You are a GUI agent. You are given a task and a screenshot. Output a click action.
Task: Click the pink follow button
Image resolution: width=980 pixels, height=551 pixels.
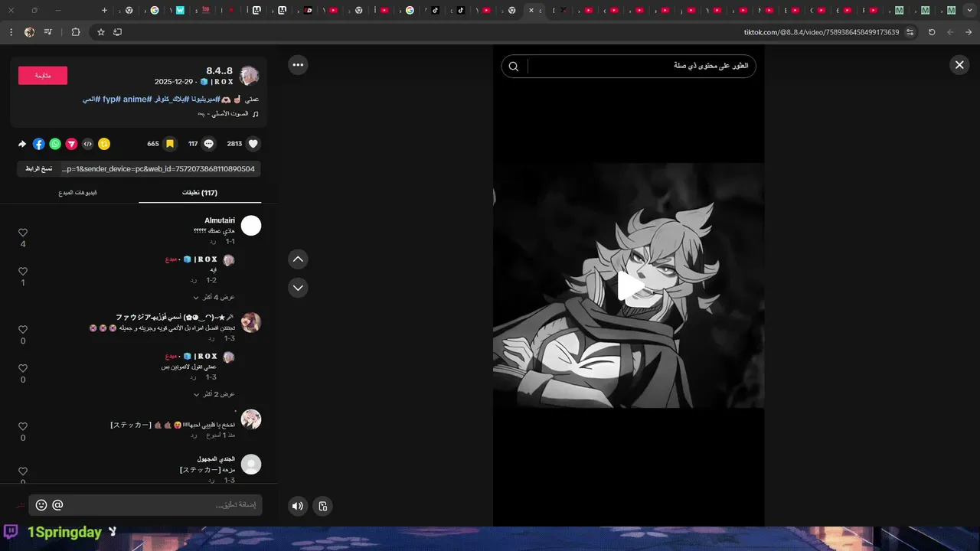43,76
